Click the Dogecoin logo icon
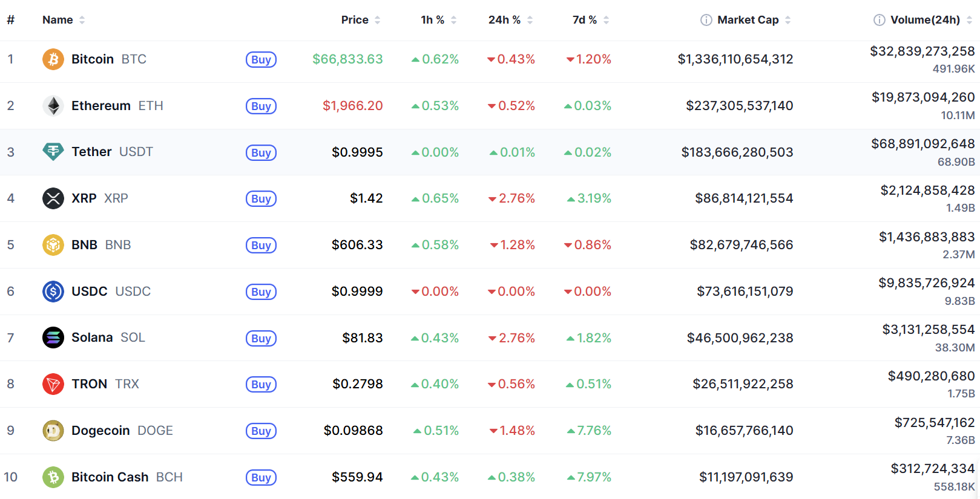Viewport: 980px width, 499px height. [x=53, y=431]
